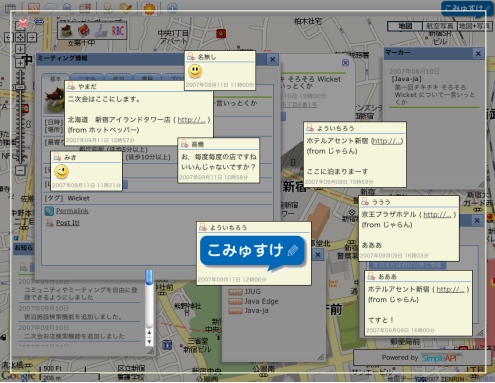
Task: Pan the map left with arrow button
Action: pos(8,37)
